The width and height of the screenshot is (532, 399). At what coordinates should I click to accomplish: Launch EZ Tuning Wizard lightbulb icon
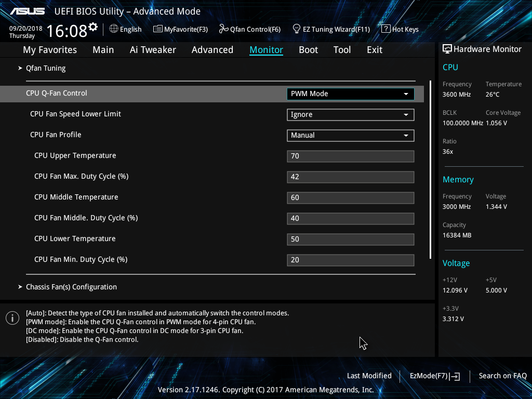(x=297, y=29)
